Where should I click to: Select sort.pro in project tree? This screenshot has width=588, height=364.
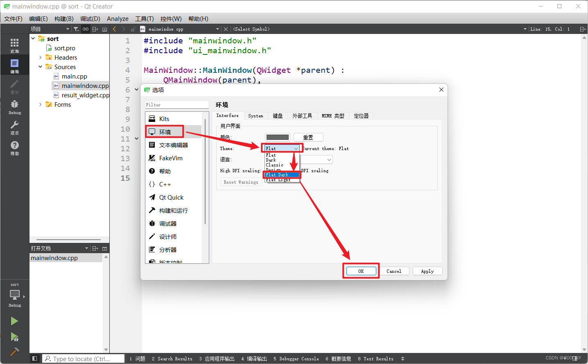(65, 48)
